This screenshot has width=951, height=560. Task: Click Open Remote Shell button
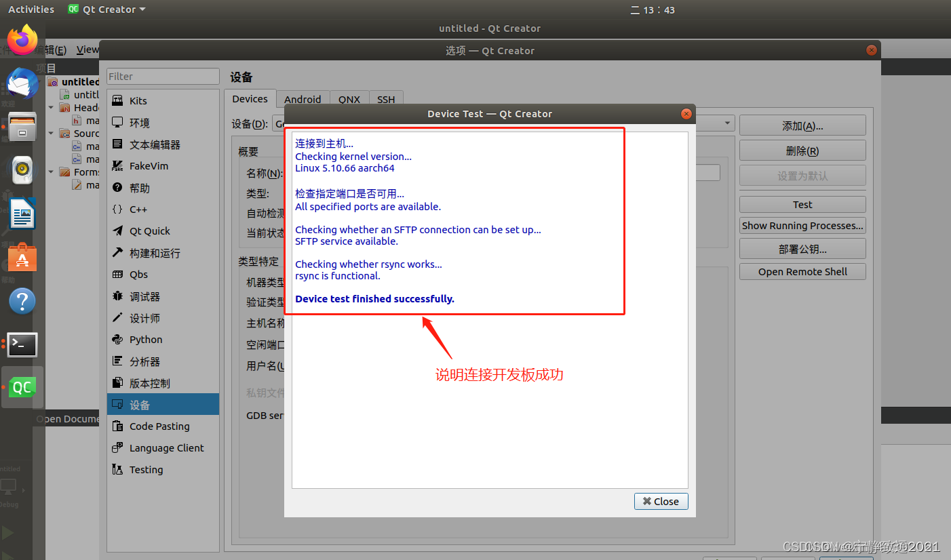(x=802, y=272)
